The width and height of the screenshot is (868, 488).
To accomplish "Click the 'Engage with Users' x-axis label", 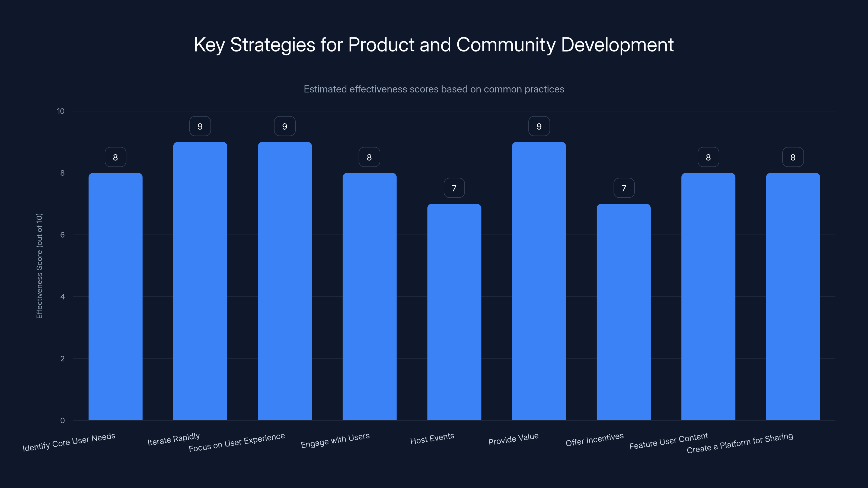I will (x=335, y=440).
